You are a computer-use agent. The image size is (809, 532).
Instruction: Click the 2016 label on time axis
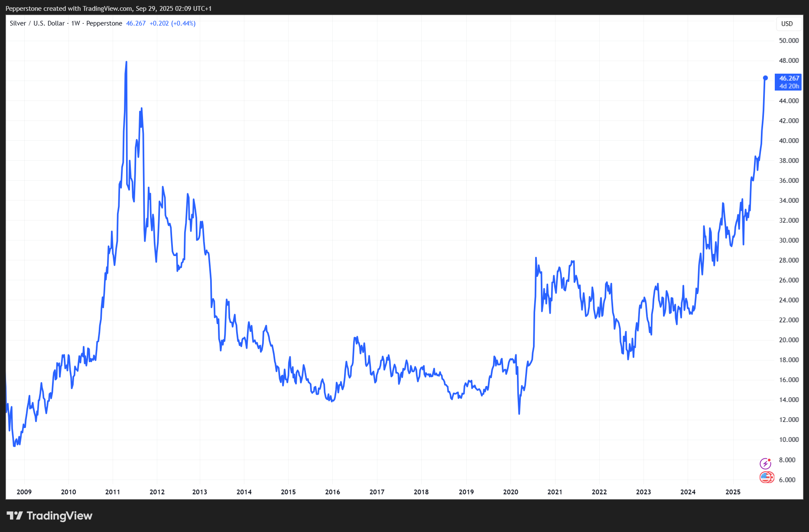pos(333,492)
